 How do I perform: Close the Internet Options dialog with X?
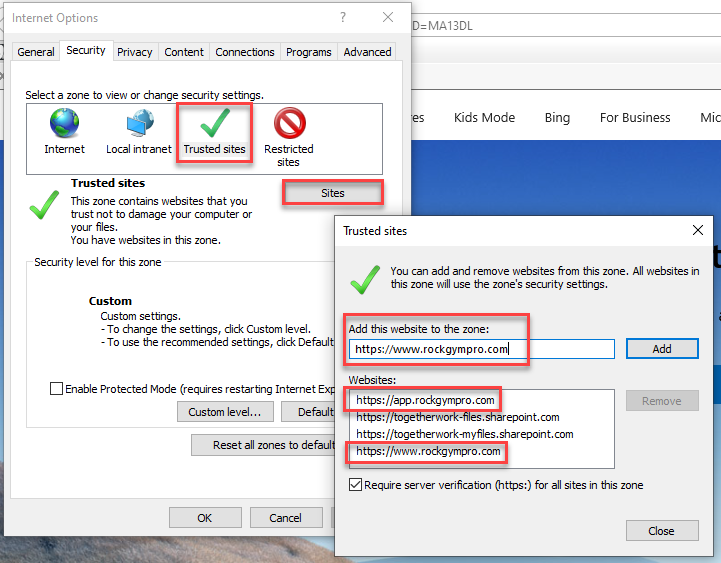(x=388, y=17)
